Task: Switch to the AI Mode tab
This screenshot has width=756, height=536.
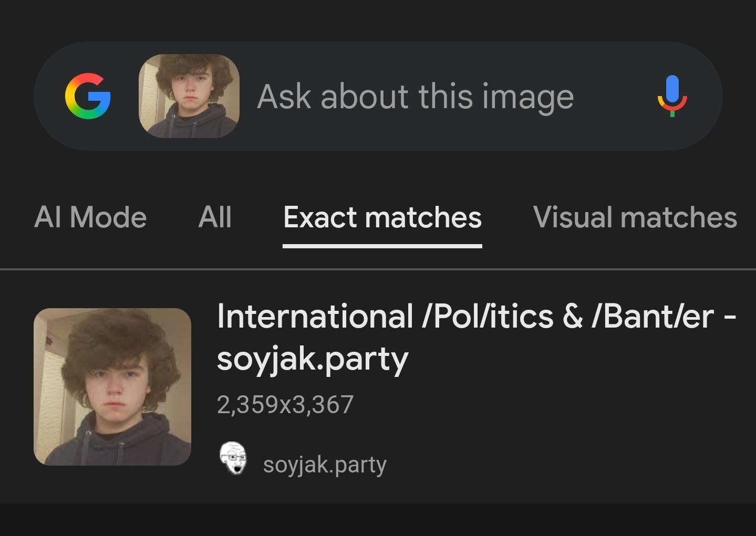Action: click(90, 217)
